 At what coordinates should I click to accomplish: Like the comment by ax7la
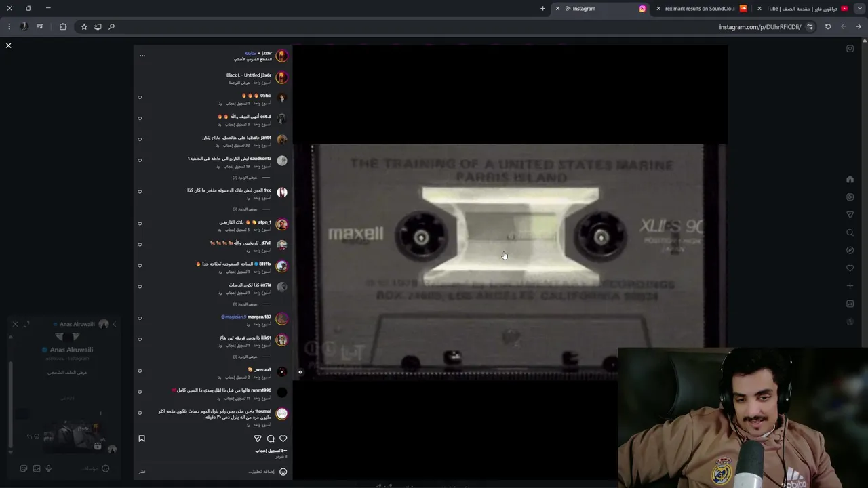tap(140, 287)
